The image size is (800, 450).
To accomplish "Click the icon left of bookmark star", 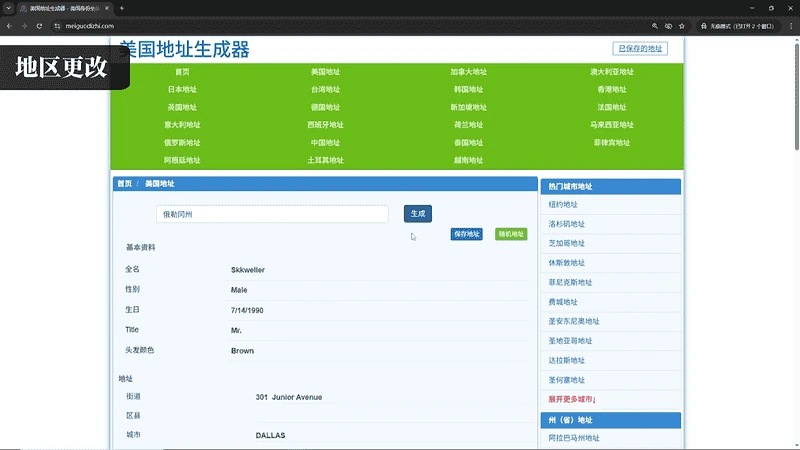I will tap(668, 26).
